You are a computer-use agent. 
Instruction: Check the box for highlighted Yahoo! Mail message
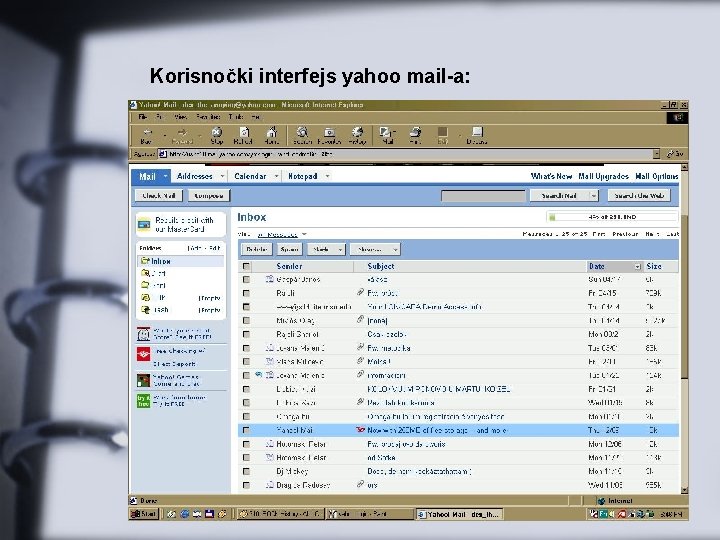[x=247, y=430]
